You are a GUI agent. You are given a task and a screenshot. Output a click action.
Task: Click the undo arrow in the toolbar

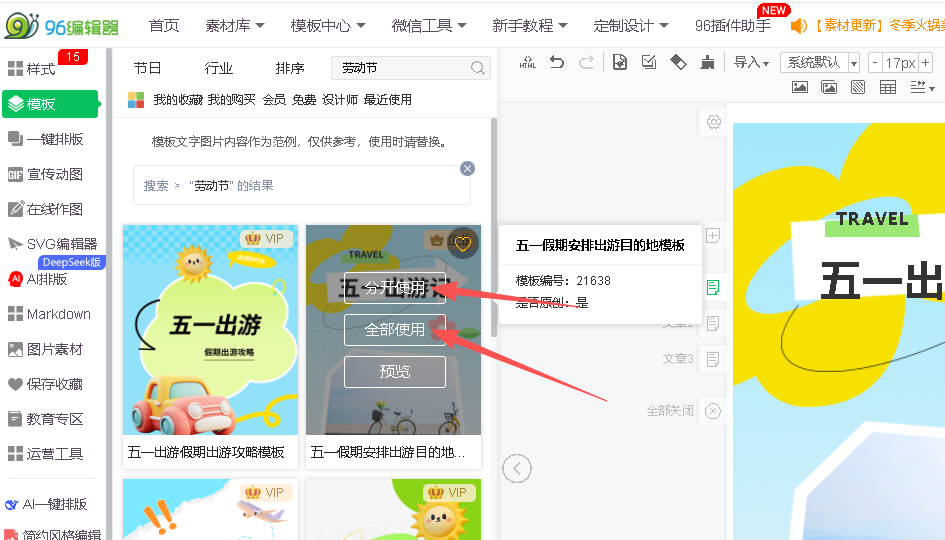coord(557,63)
